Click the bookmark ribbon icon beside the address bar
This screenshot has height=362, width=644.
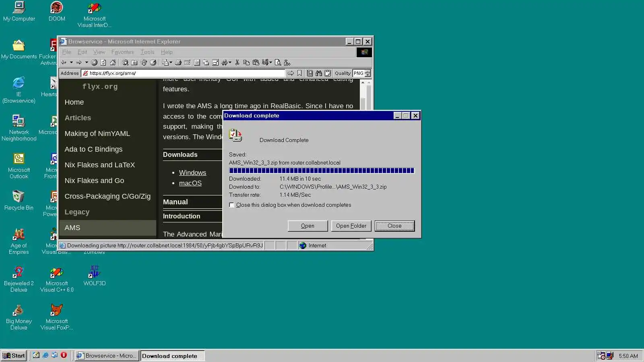click(x=299, y=73)
